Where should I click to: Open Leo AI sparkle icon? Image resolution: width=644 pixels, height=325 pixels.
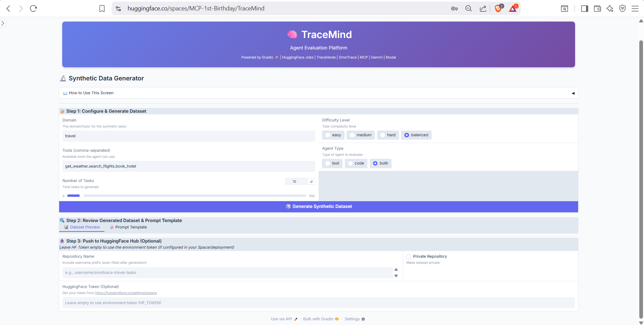pyautogui.click(x=610, y=8)
